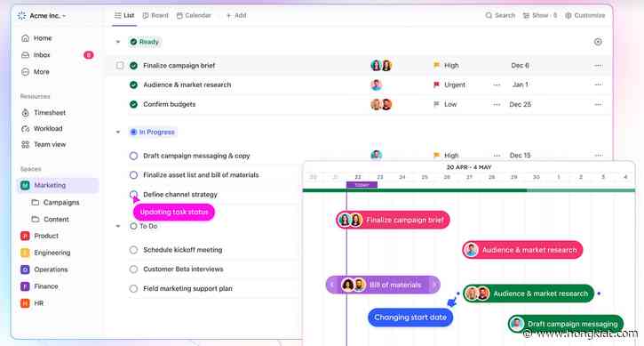Select the green Audience & market research timeline bar
This screenshot has width=644, height=346.
pyautogui.click(x=529, y=294)
